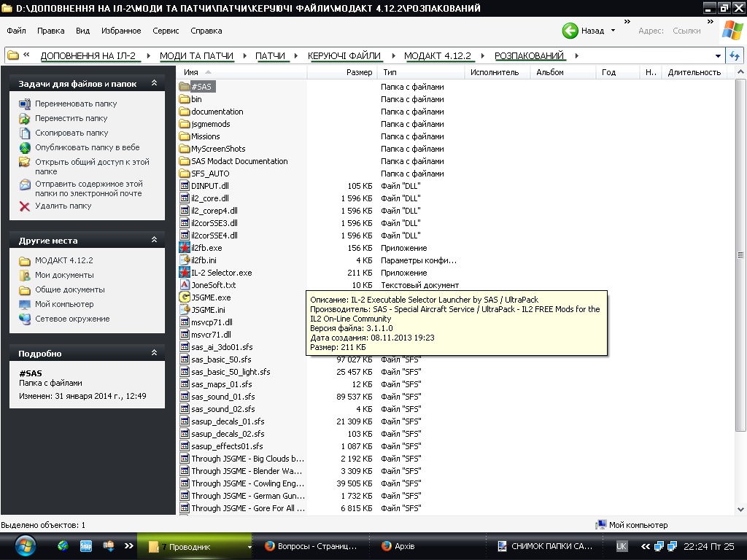
Task: Click the address bar refresh/go icon
Action: click(x=735, y=55)
